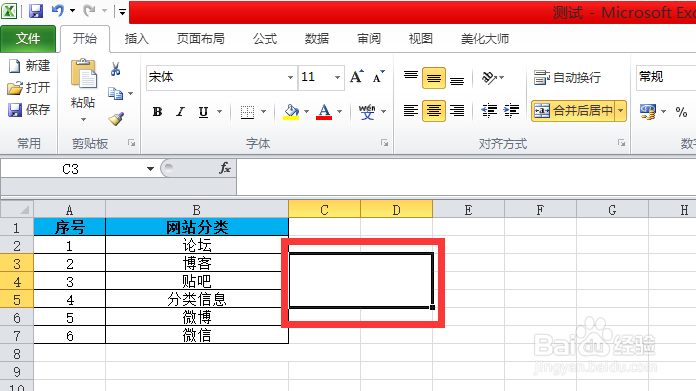696x391 pixels.
Task: Toggle align text right
Action: coord(457,111)
